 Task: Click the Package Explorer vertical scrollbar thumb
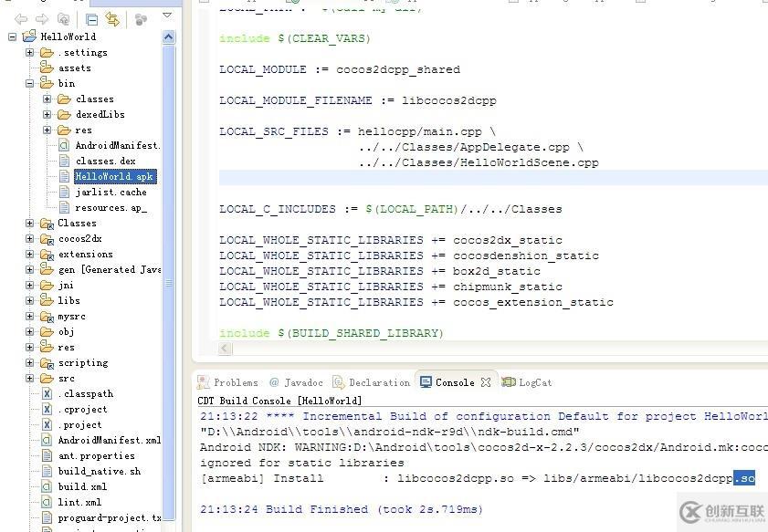(169, 281)
